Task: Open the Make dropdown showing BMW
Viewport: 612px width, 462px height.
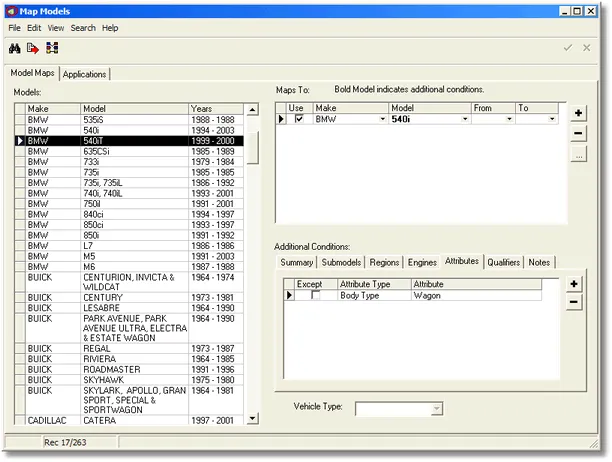Action: 383,119
